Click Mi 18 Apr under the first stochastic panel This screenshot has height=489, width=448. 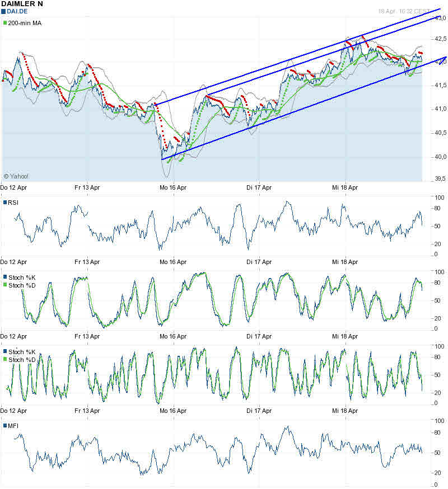pyautogui.click(x=345, y=336)
